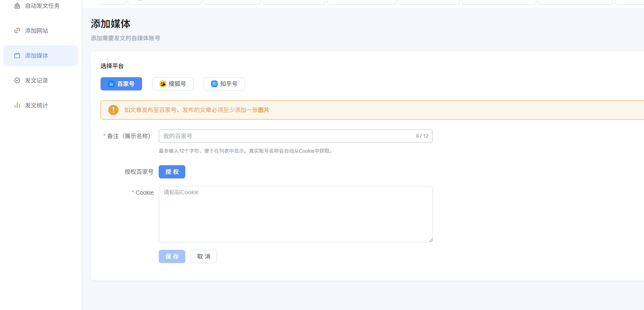Screen dimensions: 644x310
Task: Focus the 备注 display name input field
Action: 287,136
